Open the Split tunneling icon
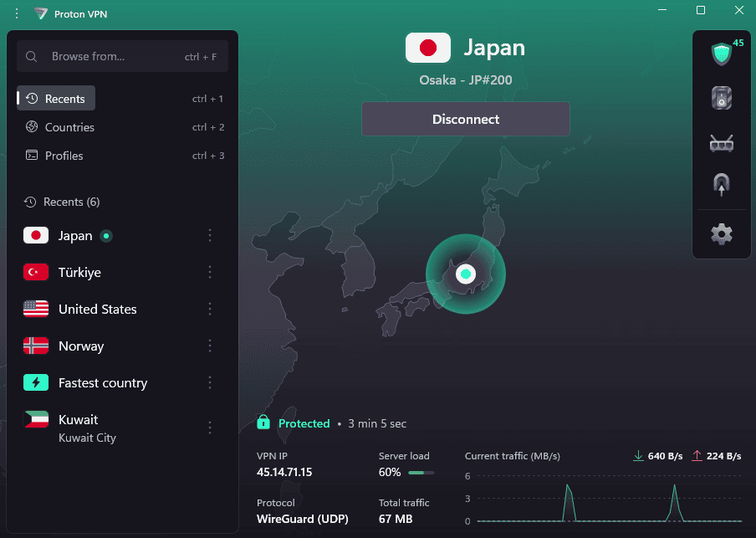Screen dimensions: 756x538 point(720,184)
